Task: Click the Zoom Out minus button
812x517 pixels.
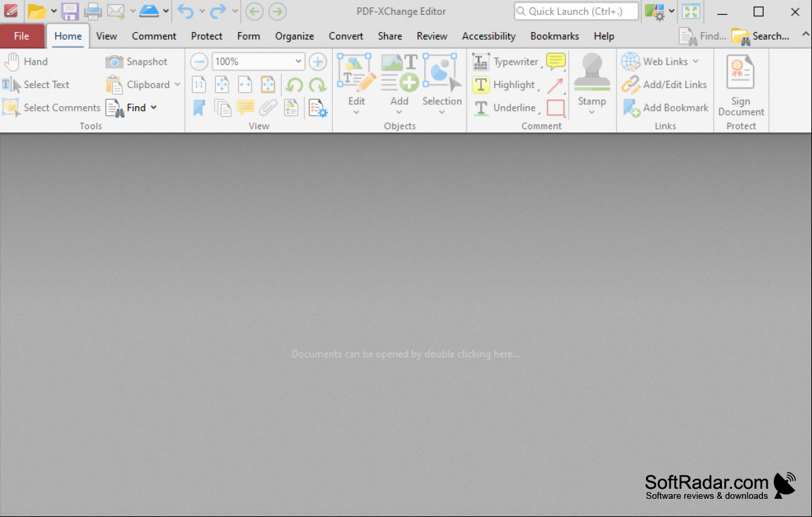Action: 199,62
